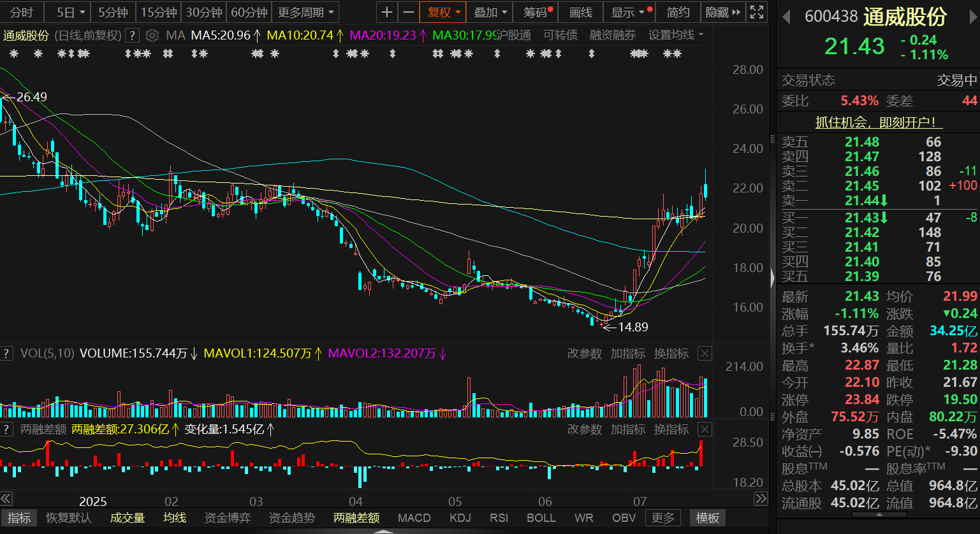Open MA settings gear icon

coord(153,35)
